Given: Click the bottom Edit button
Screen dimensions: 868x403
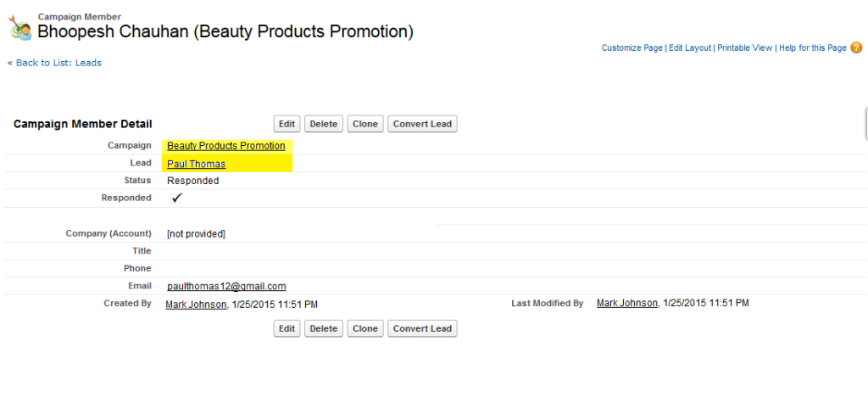Looking at the screenshot, I should coord(287,328).
